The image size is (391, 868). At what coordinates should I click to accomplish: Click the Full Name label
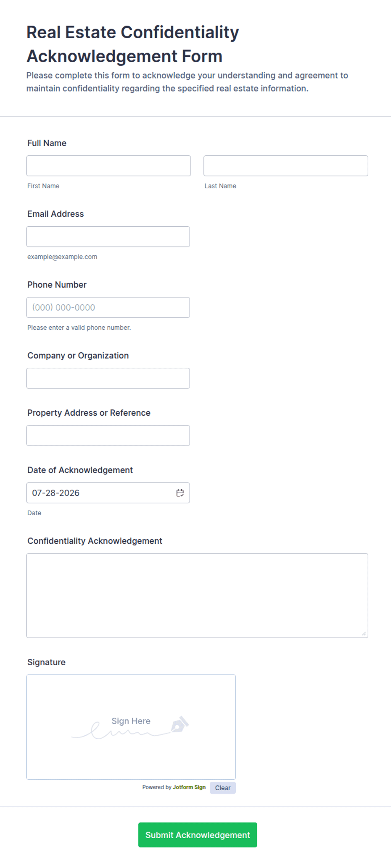pos(47,143)
